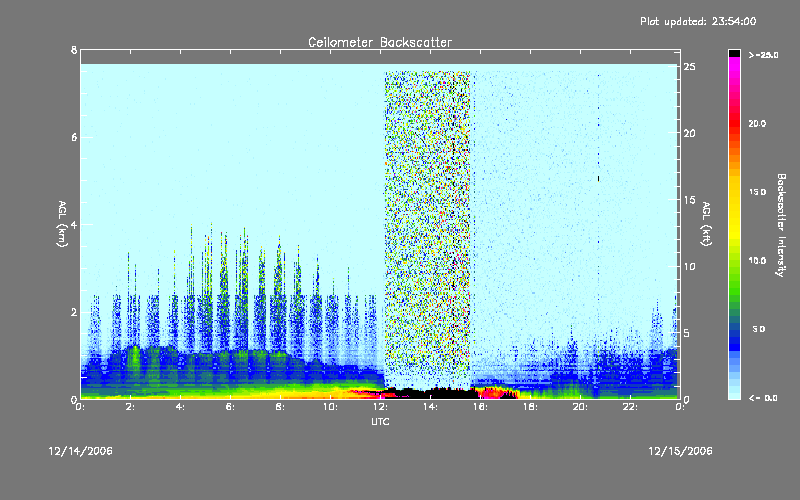Click the 25 kft tick label on right axis
800x500 pixels.
click(x=690, y=67)
